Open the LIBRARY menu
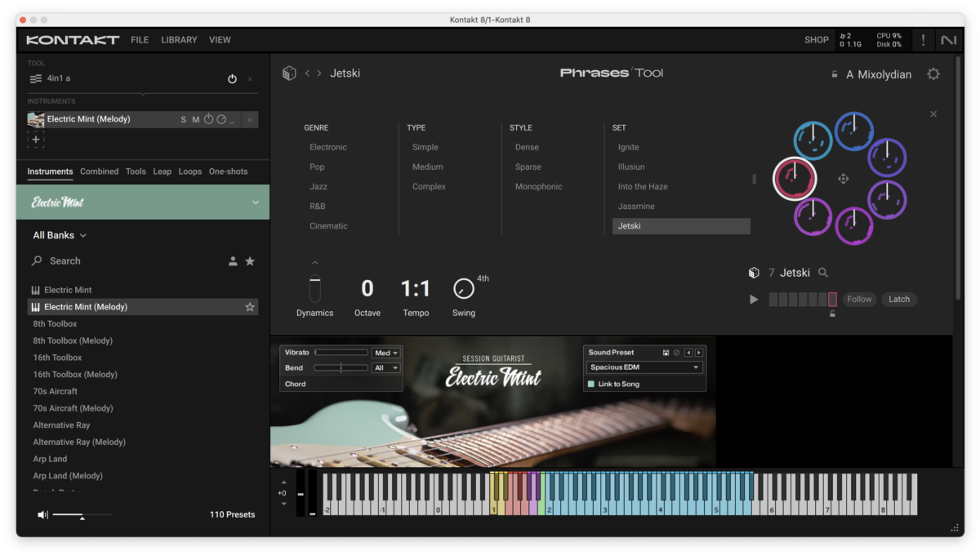Screen dimensions: 980x556 179,40
